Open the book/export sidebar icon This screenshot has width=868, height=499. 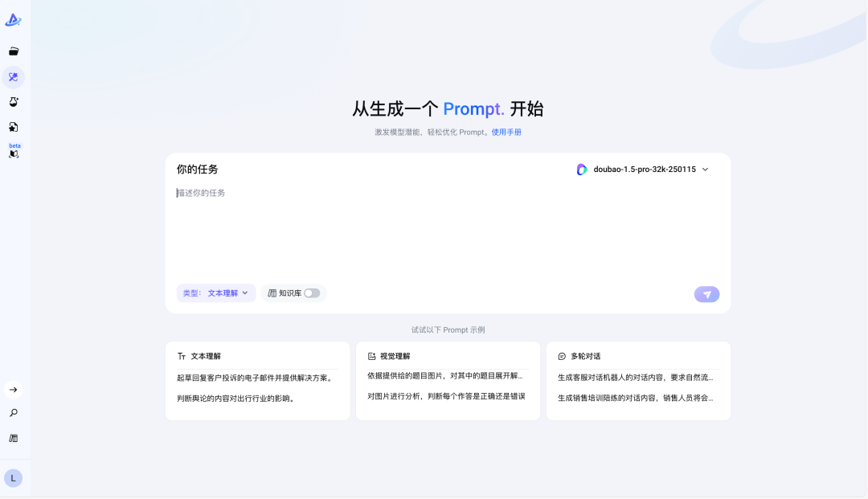(13, 126)
